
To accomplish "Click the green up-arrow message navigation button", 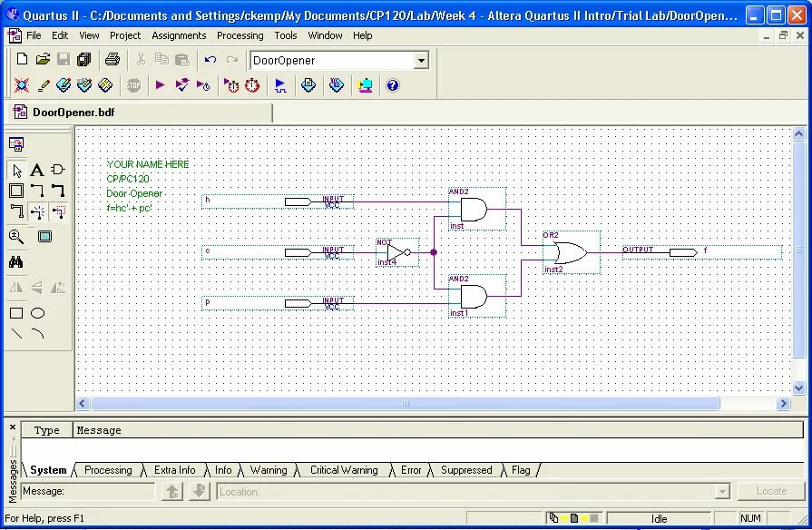I will pos(171,492).
